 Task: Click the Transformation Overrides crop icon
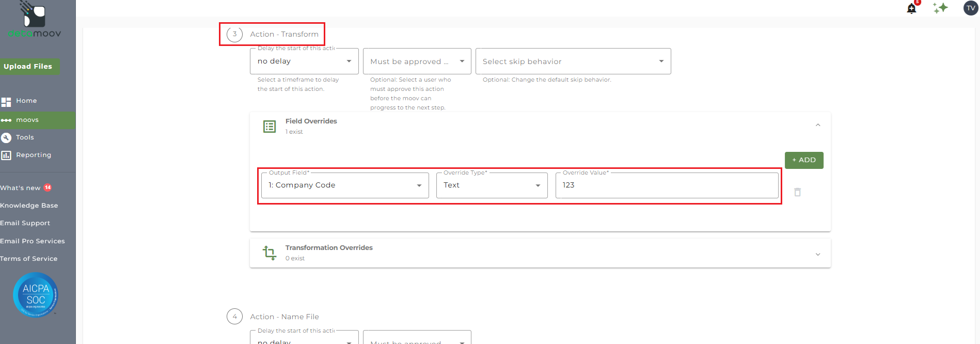pos(270,253)
